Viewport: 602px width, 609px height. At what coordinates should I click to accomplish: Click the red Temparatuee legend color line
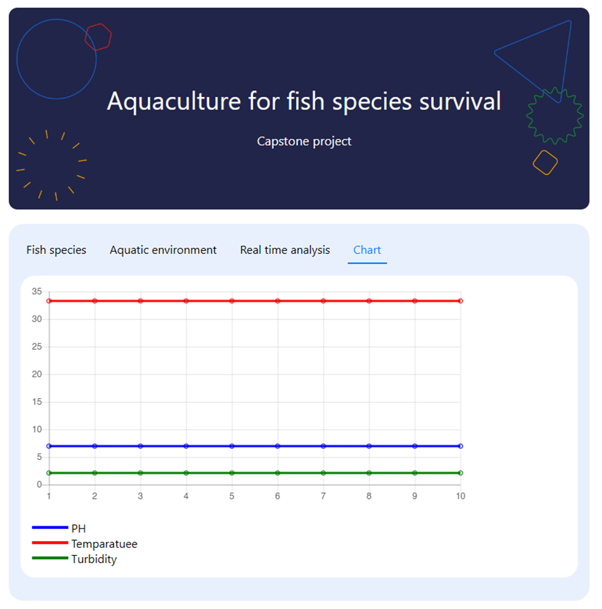coord(50,544)
